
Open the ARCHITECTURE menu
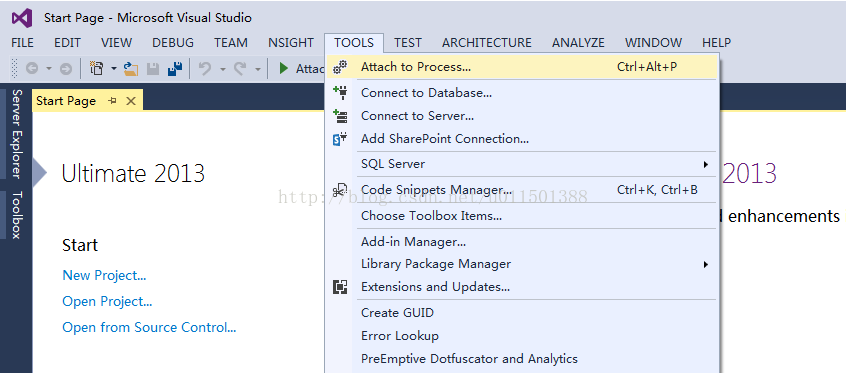[x=487, y=43]
